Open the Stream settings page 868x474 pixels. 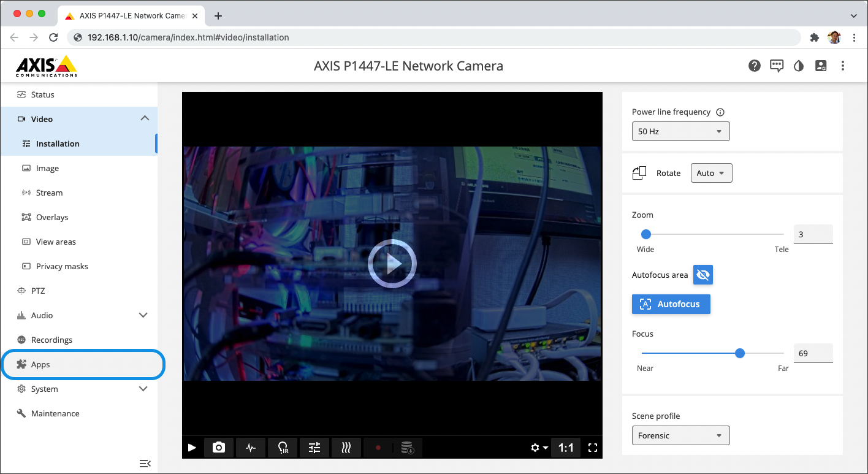[x=78, y=193]
